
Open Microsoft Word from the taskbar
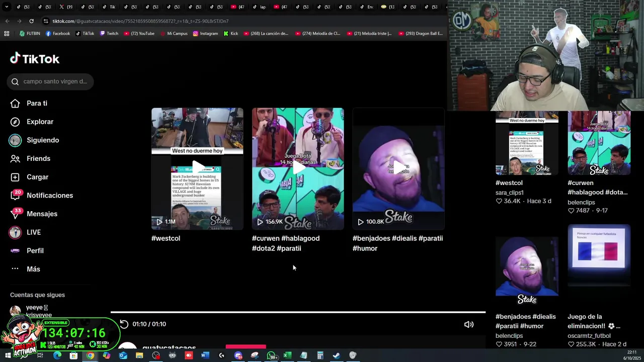click(x=205, y=355)
